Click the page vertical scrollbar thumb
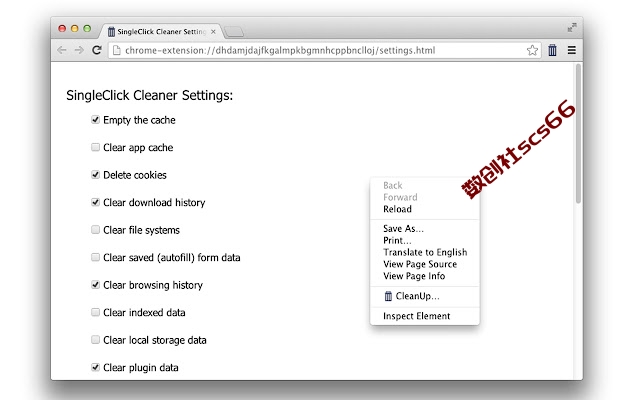Viewport: 640px width, 400px height. [578, 134]
